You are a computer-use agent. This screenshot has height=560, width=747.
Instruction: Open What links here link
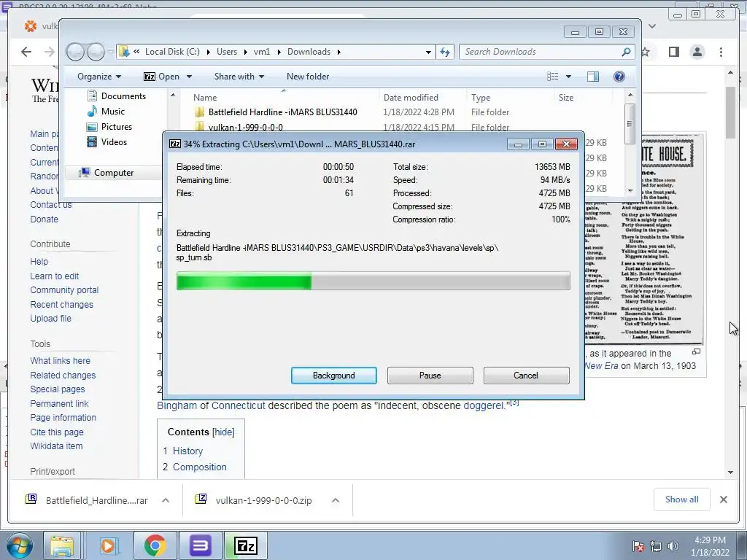(60, 360)
